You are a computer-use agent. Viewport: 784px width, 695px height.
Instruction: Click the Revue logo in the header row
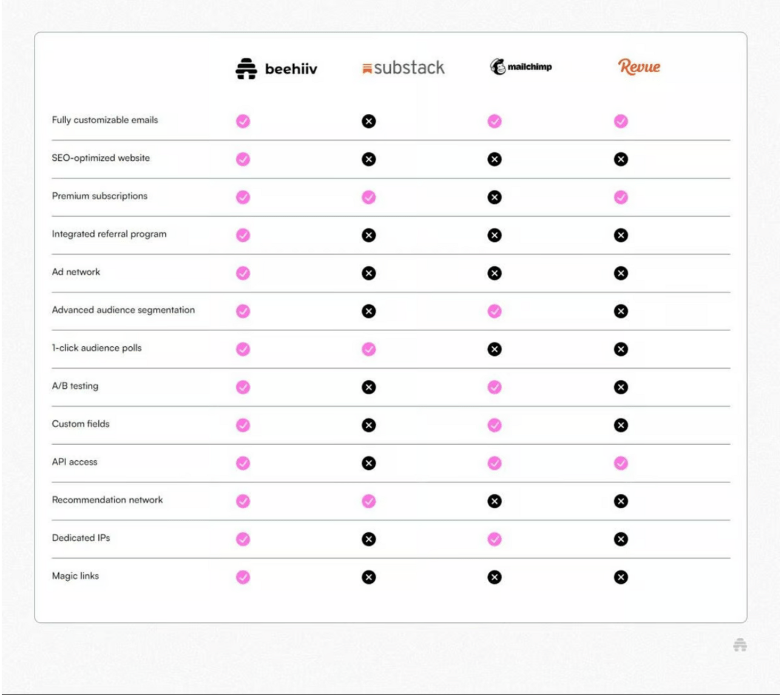(639, 66)
